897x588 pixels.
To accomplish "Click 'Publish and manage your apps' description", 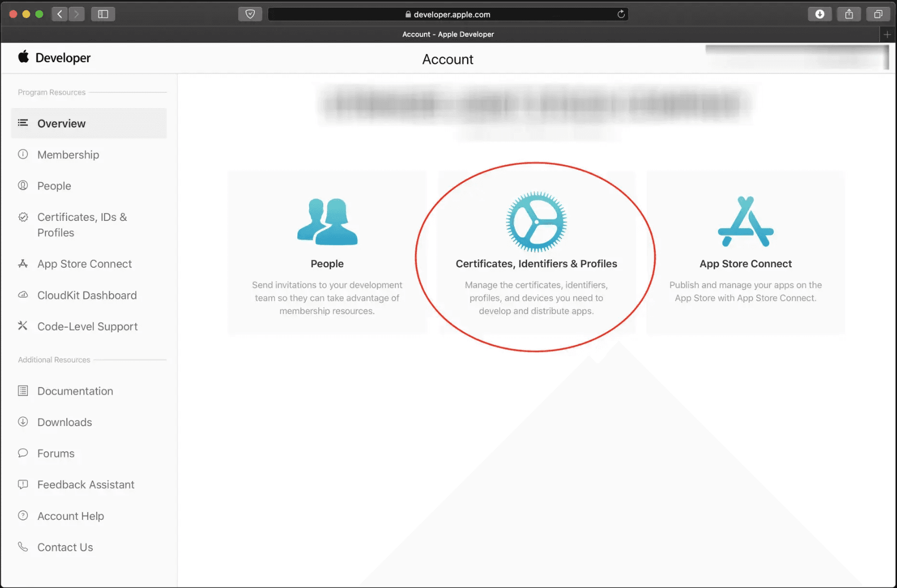I will 746,291.
